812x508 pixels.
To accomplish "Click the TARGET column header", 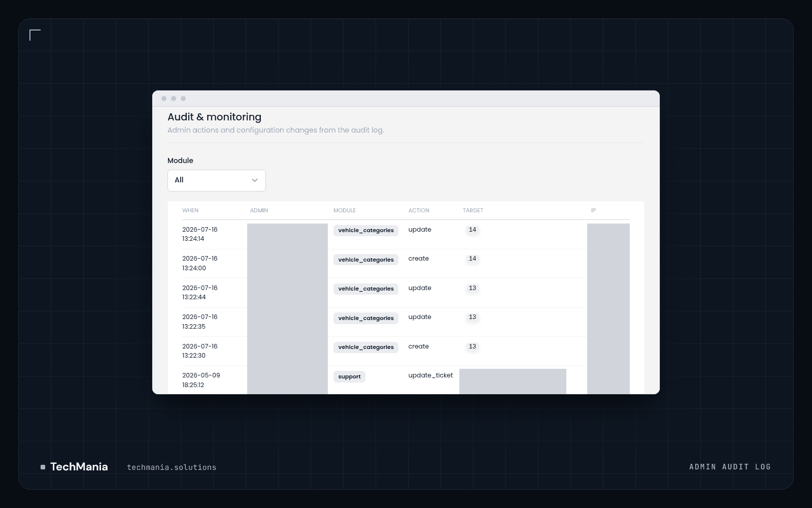I will tap(473, 210).
